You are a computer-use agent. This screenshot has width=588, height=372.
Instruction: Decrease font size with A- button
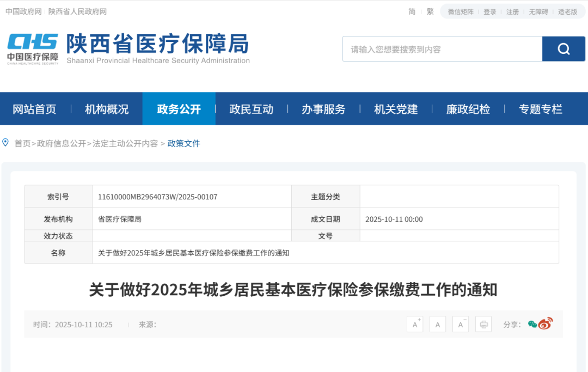coord(461,325)
